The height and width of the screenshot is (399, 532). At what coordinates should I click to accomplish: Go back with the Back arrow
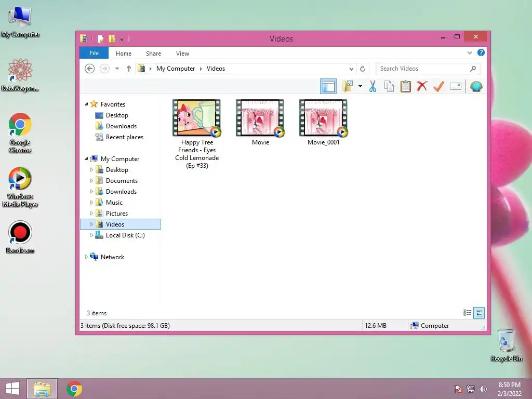[89, 69]
